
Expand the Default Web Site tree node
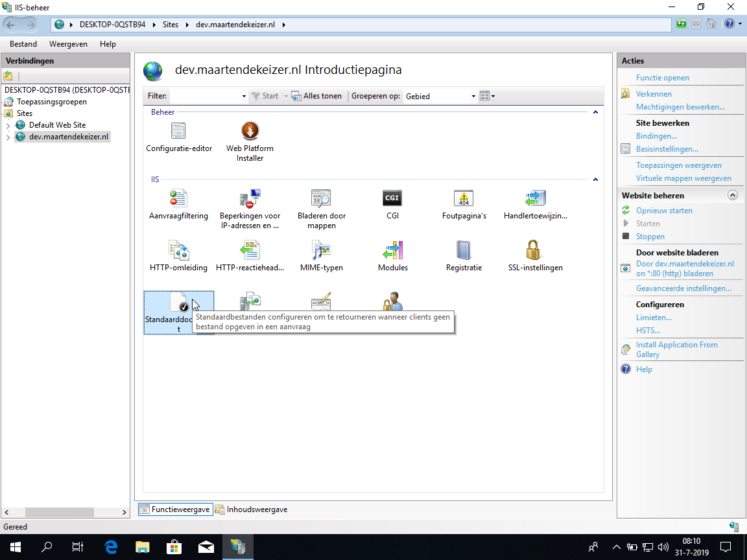pyautogui.click(x=8, y=126)
